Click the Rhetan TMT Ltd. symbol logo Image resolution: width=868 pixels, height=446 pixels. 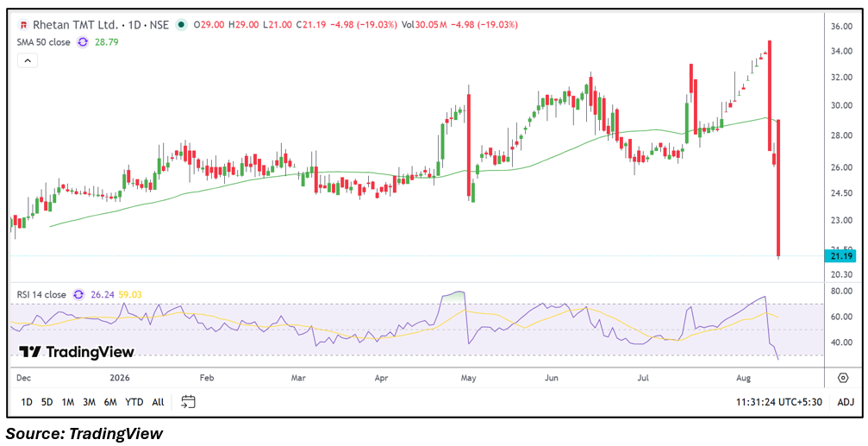point(23,25)
